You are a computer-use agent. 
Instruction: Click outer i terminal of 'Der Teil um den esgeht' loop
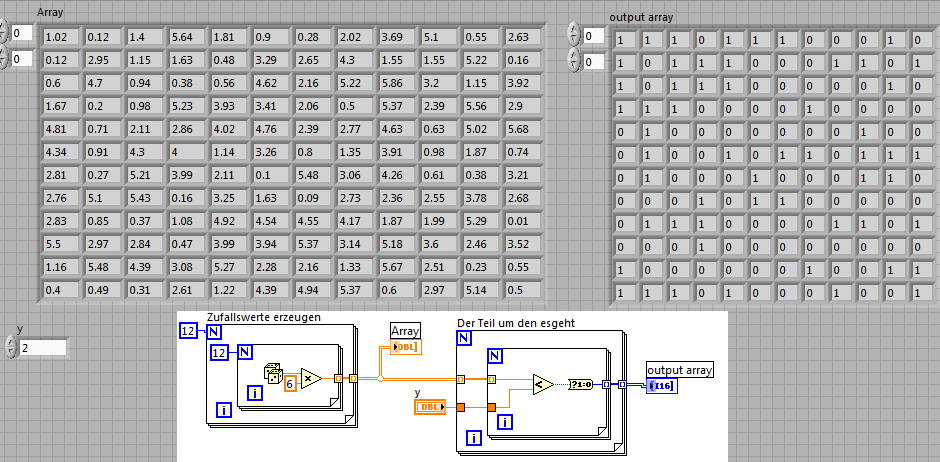(x=474, y=439)
